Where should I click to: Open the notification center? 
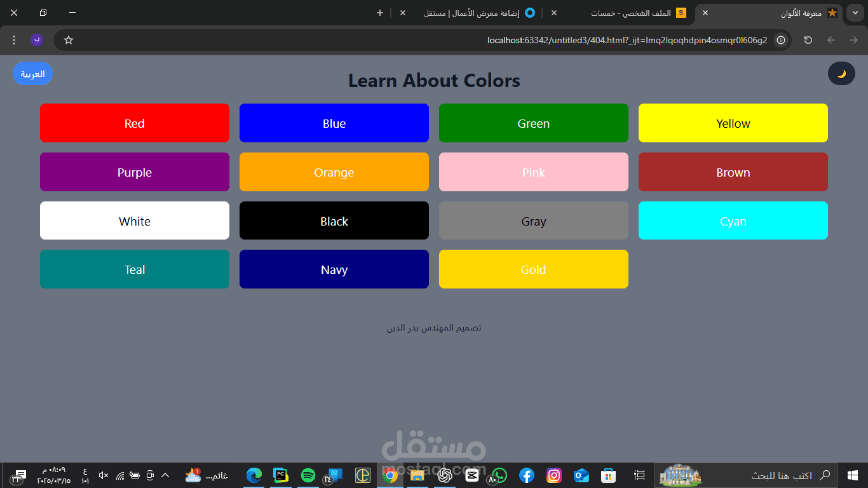[19, 475]
